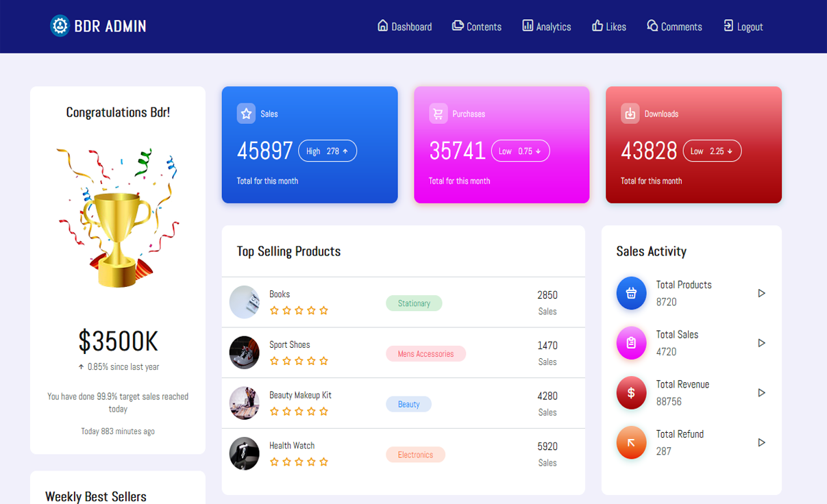
Task: Click the Dashboard home icon in navbar
Action: click(383, 25)
